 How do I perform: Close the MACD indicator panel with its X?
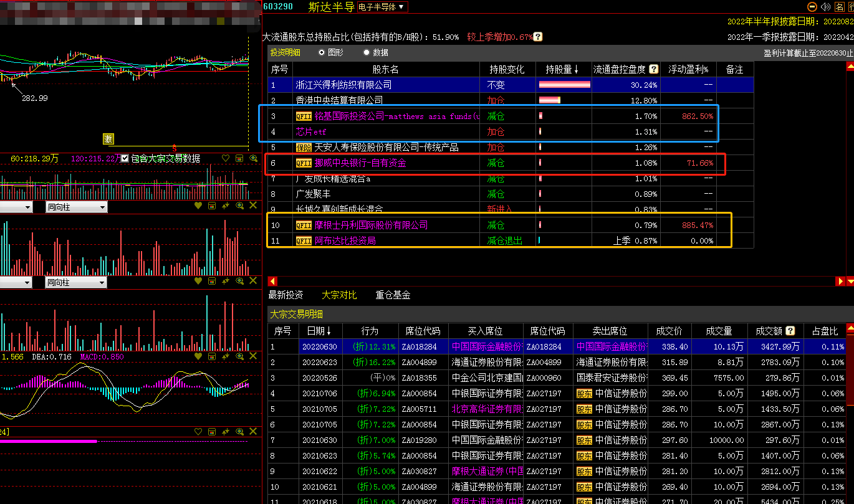(x=253, y=356)
